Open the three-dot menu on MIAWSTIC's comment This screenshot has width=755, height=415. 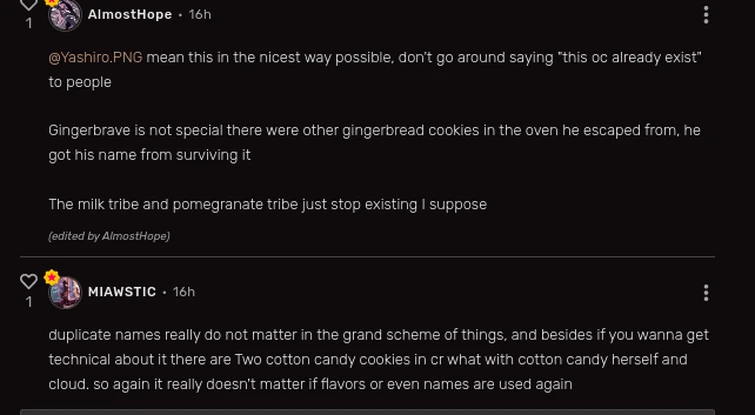point(706,292)
